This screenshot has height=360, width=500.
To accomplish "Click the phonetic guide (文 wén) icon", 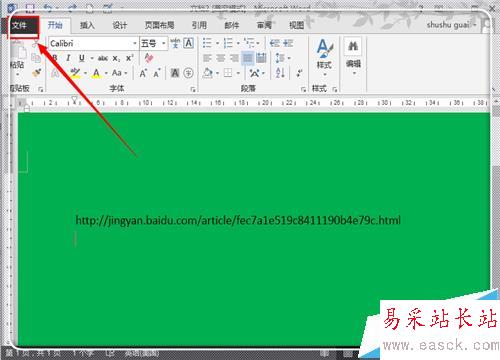I will [x=175, y=43].
